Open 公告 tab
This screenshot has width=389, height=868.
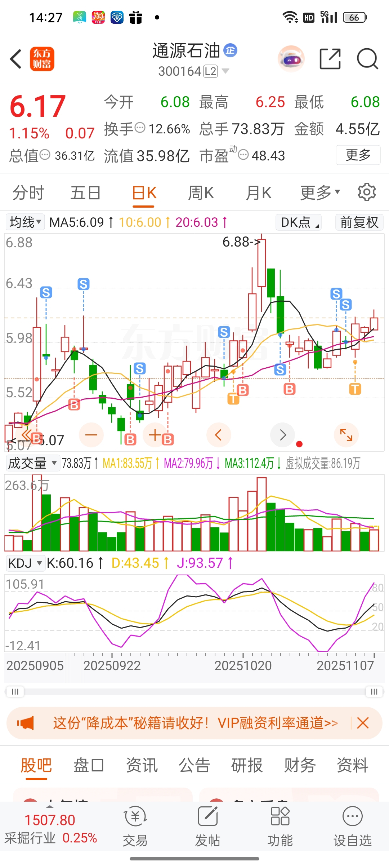point(194,765)
